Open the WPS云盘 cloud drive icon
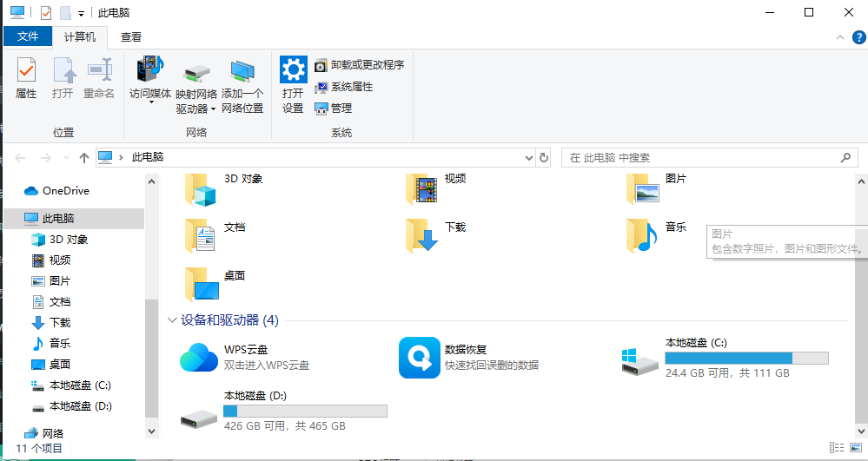This screenshot has height=461, width=868. tap(199, 357)
